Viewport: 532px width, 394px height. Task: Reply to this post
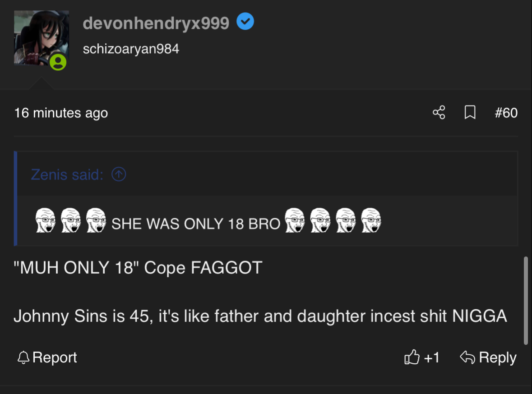488,357
